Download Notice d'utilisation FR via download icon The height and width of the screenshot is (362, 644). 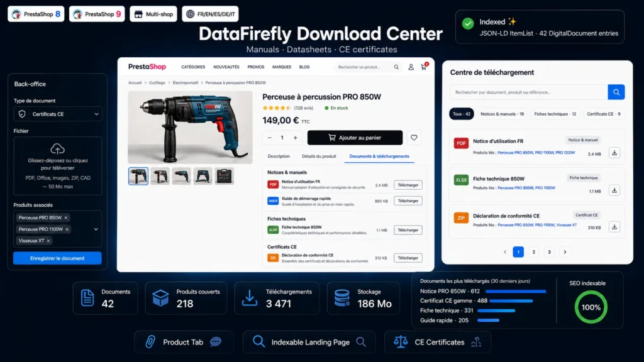[614, 153]
